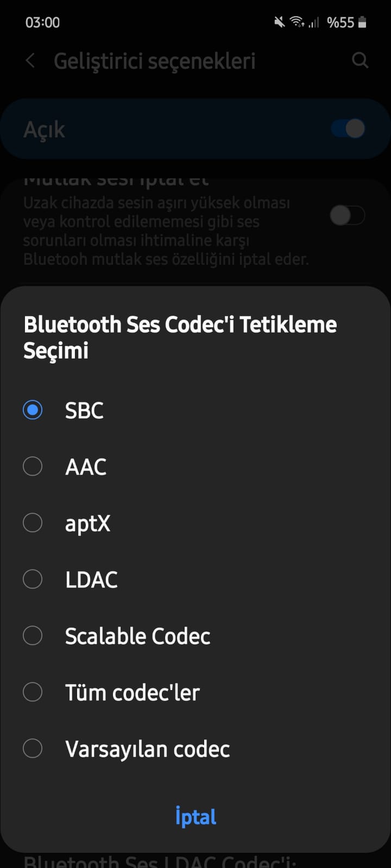Image resolution: width=391 pixels, height=868 pixels.
Task: Tap the Bluetooth Ses Codec'i Tetikleme dialog title
Action: (180, 337)
